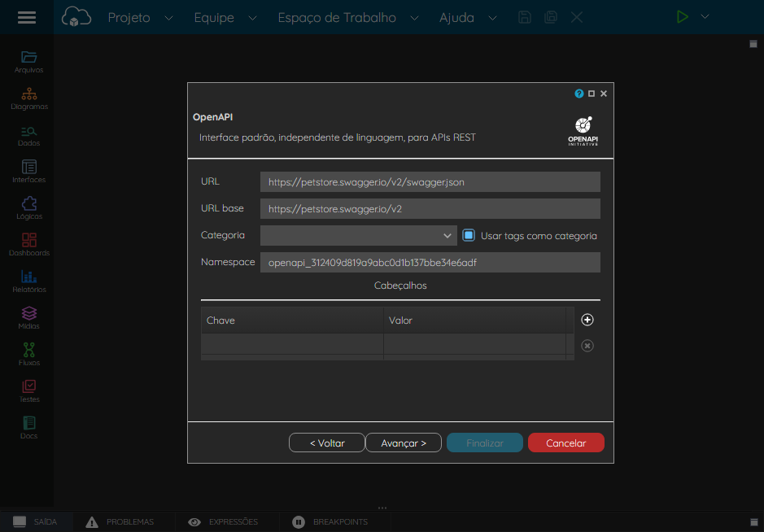Viewport: 764px width, 532px height.
Task: Open Arquivos sidebar panel
Action: (x=28, y=62)
